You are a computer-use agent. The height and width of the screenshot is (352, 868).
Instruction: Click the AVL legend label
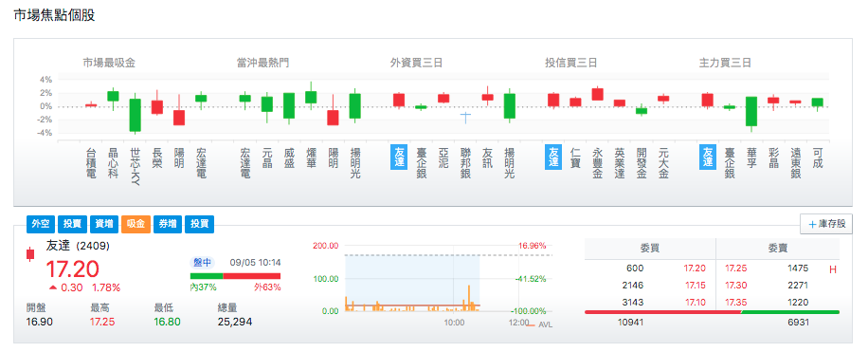[x=545, y=324]
